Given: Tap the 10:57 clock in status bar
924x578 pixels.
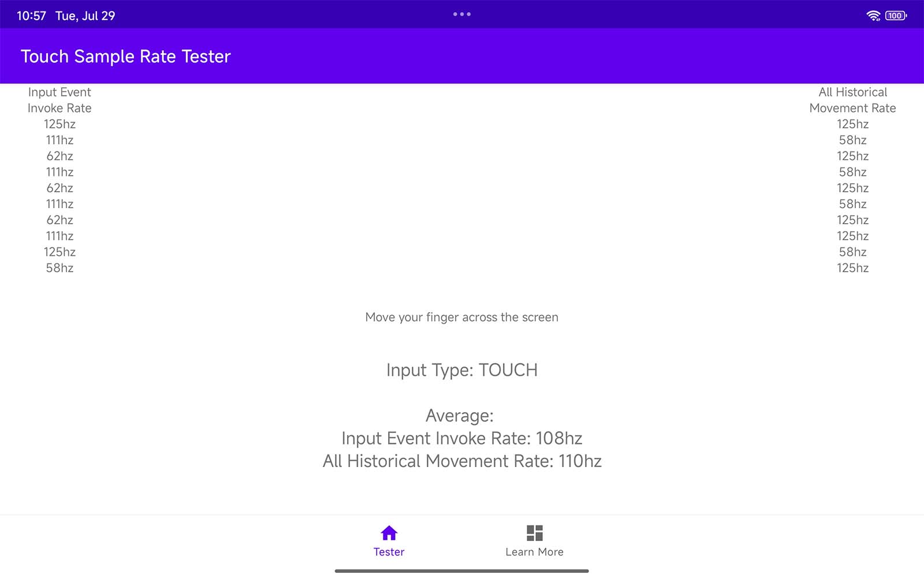Looking at the screenshot, I should 31,16.
